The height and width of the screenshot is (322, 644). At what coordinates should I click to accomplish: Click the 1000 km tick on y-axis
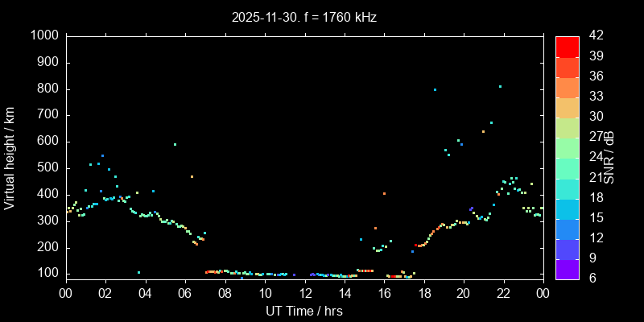[44, 35]
